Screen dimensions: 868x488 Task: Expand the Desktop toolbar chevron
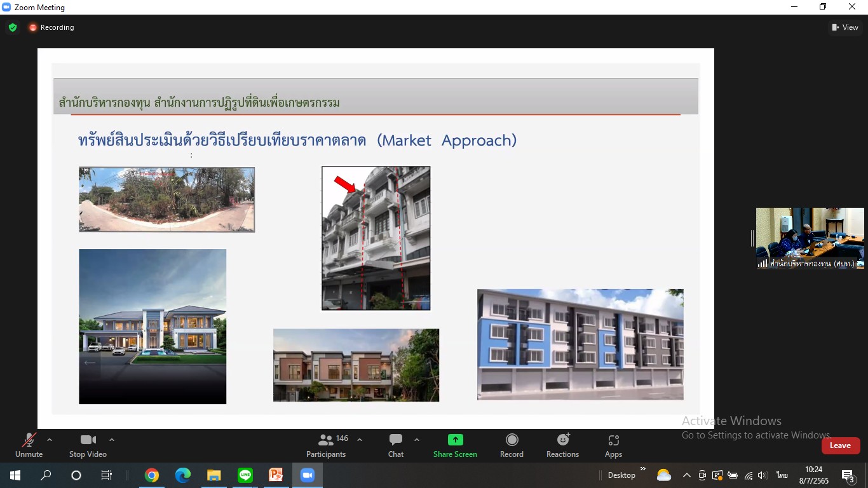(x=642, y=470)
